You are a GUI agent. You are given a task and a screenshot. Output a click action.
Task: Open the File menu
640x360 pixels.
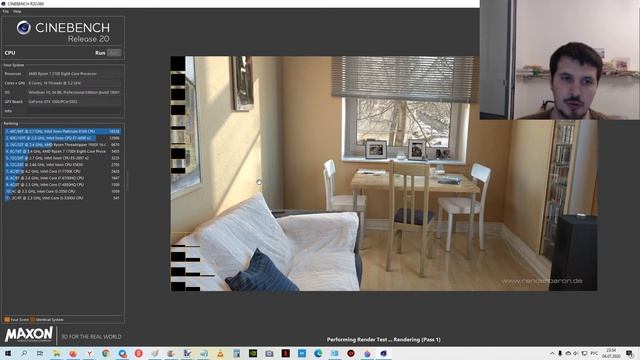pos(5,11)
